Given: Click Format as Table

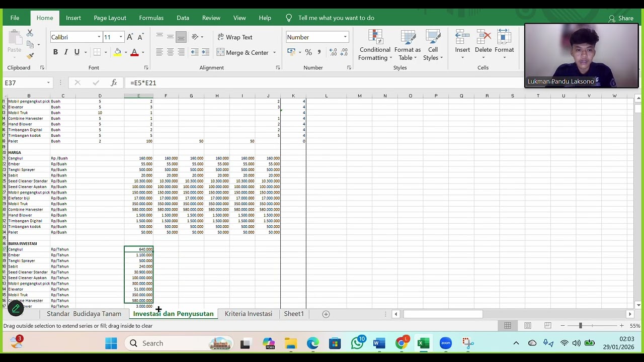Looking at the screenshot, I should click(408, 45).
